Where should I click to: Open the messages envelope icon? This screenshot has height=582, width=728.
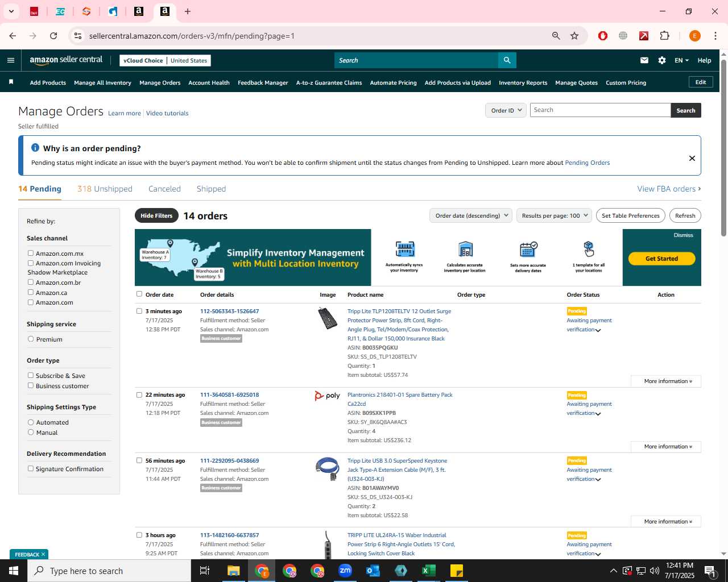pos(644,60)
